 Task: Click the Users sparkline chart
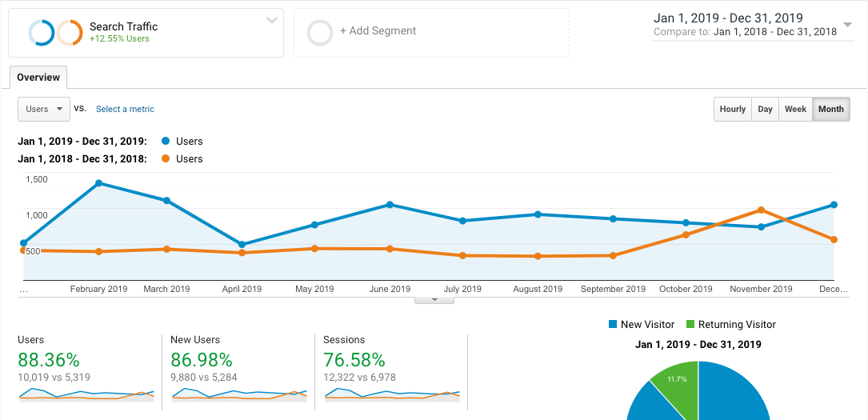[x=86, y=394]
